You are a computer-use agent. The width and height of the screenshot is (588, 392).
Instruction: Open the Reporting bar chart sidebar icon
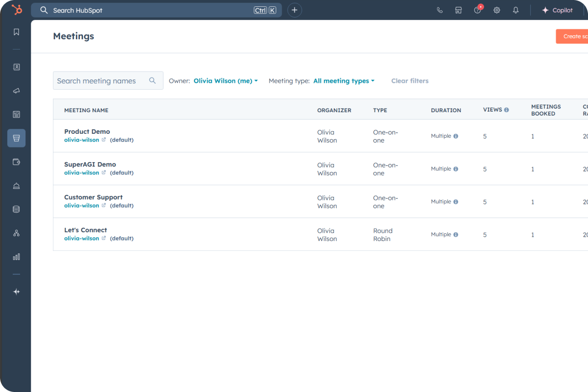point(16,256)
